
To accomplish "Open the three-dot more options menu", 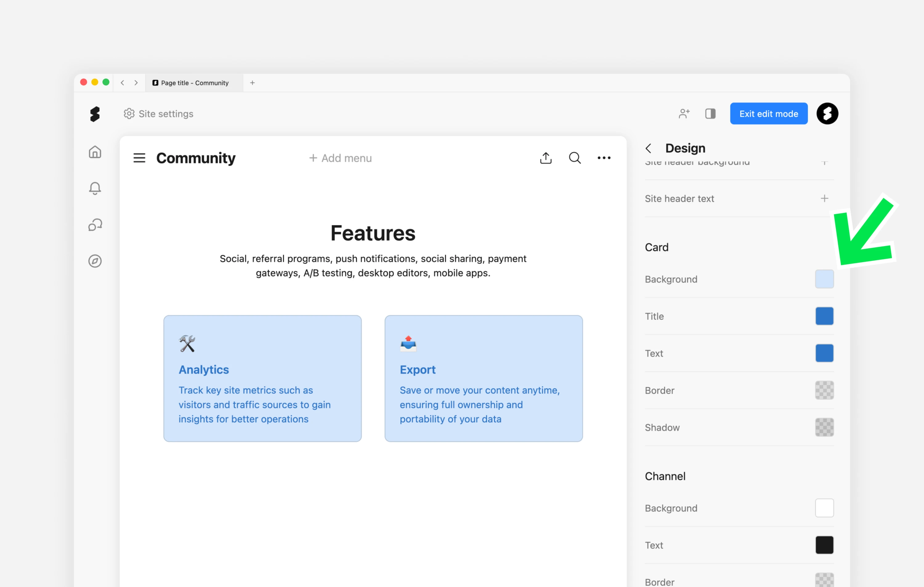I will [604, 158].
